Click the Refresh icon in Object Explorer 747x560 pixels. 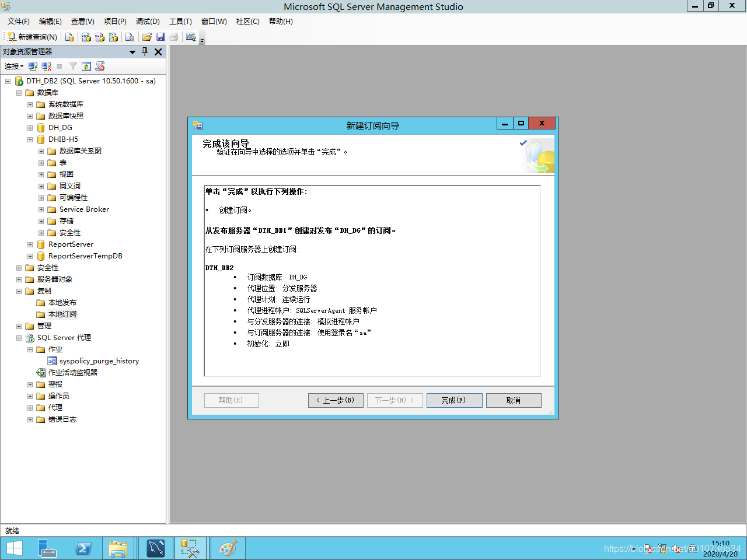pos(86,66)
